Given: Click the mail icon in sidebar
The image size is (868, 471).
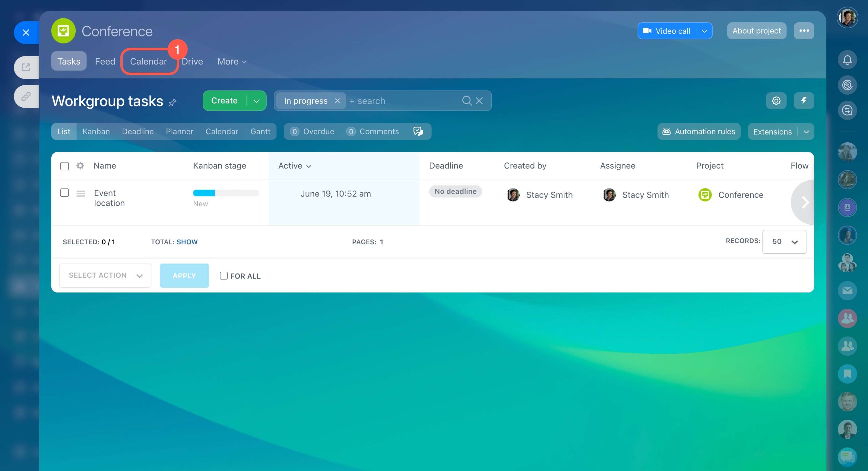Looking at the screenshot, I should (847, 290).
